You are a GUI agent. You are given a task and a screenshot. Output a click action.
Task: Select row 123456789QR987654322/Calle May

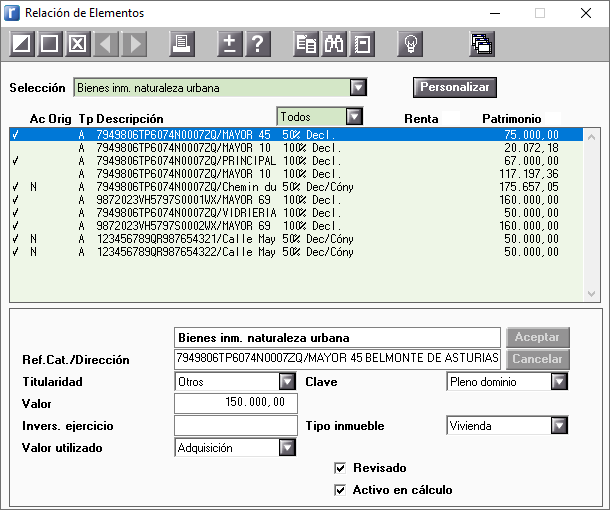tap(296, 252)
